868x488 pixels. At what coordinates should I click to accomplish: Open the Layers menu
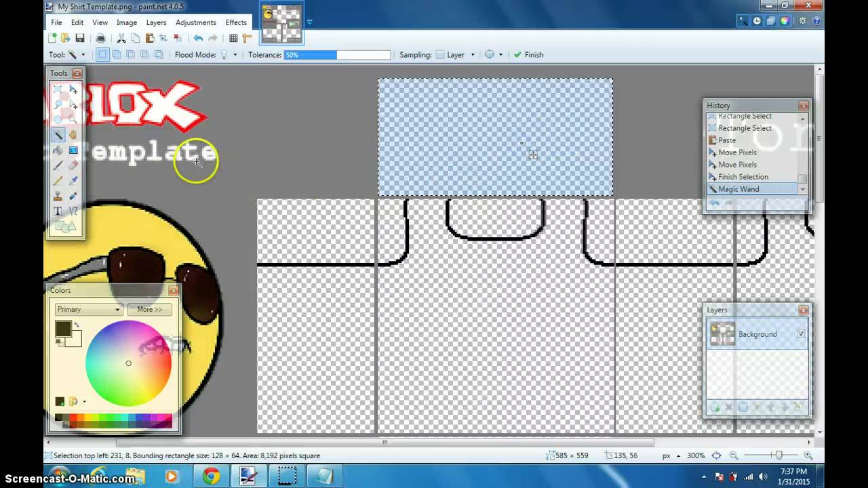(x=156, y=22)
